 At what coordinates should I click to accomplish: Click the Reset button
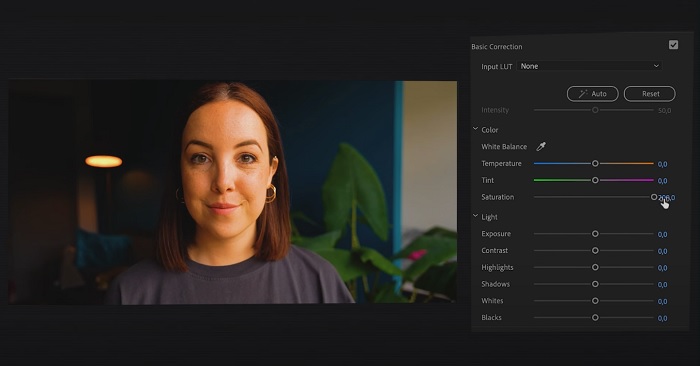(x=650, y=94)
